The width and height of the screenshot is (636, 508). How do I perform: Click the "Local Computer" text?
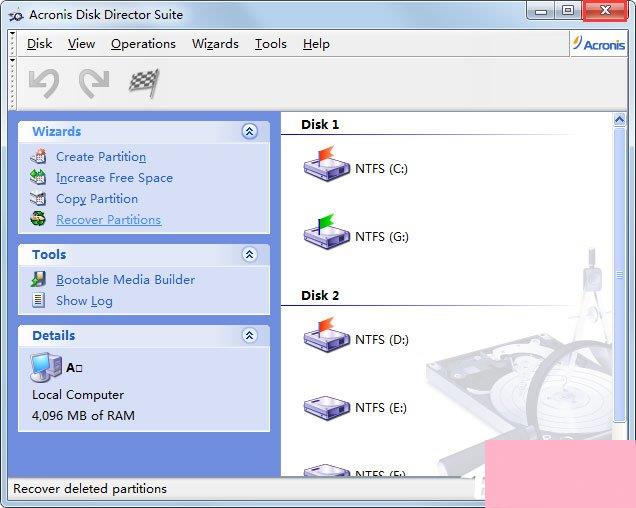click(78, 394)
